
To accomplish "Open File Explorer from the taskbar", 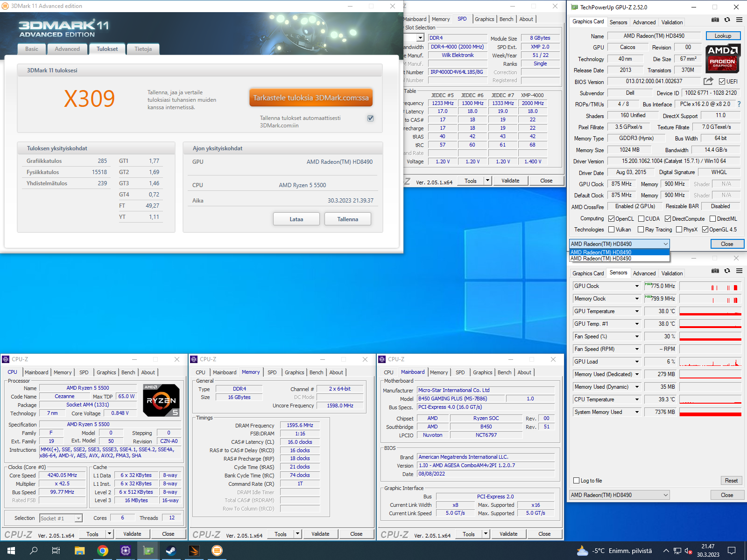I will point(80,551).
